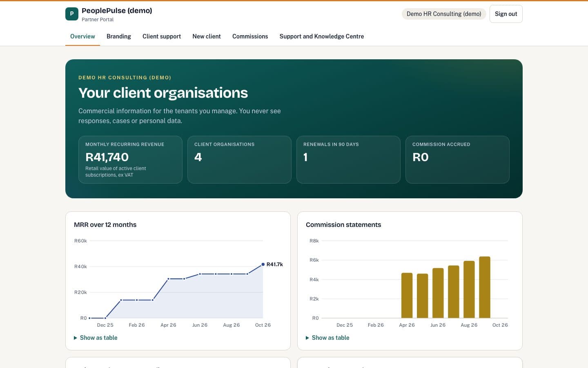Click the 'Retail value of active client subscriptions' note

[x=116, y=172]
